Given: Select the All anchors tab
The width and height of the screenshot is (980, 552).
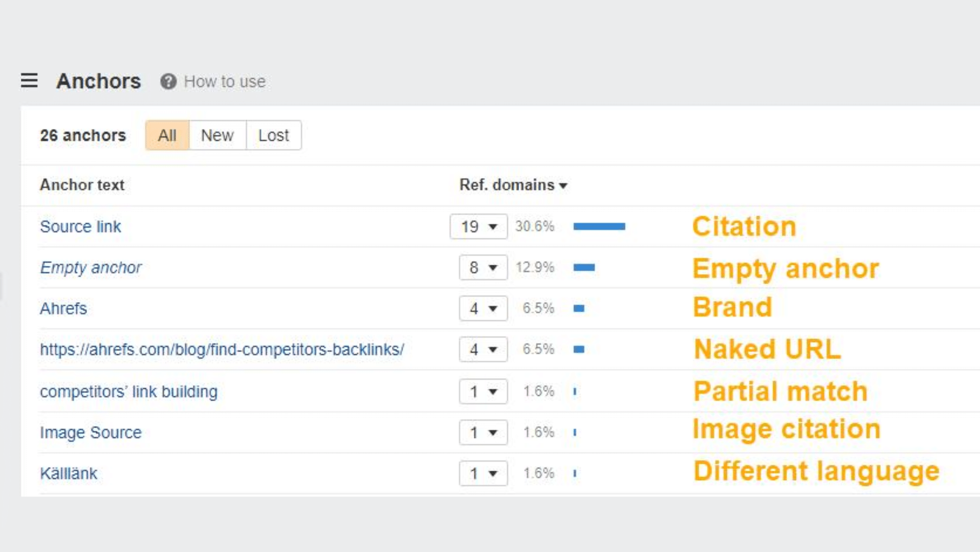Looking at the screenshot, I should pos(167,135).
